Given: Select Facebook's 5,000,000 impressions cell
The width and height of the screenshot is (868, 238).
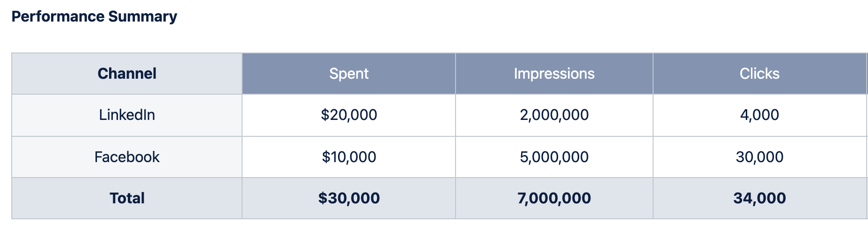Looking at the screenshot, I should [x=554, y=157].
